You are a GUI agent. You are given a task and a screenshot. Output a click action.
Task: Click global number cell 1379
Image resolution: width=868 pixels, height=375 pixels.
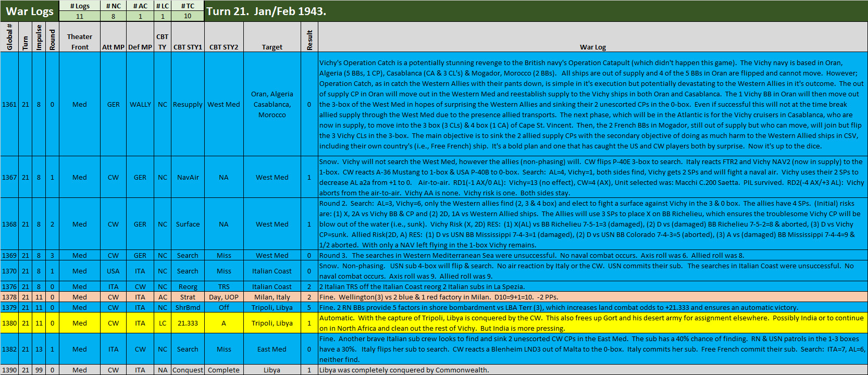coord(9,307)
